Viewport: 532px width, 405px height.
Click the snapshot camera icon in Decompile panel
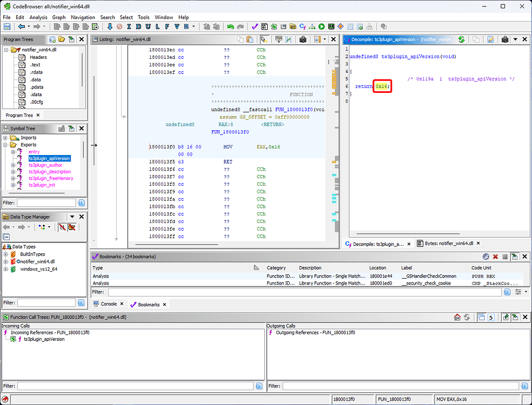pyautogui.click(x=505, y=39)
